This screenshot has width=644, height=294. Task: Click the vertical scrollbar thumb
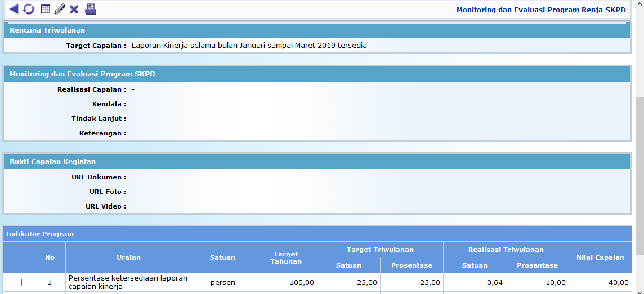tap(639, 174)
